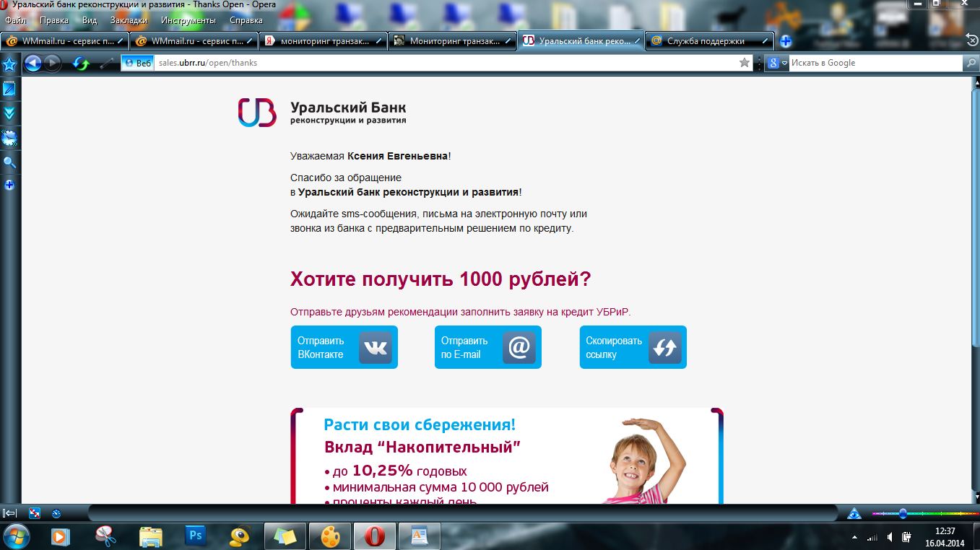980x550 pixels.
Task: Click the pencil on first WMmail.ru tab
Action: 121,41
